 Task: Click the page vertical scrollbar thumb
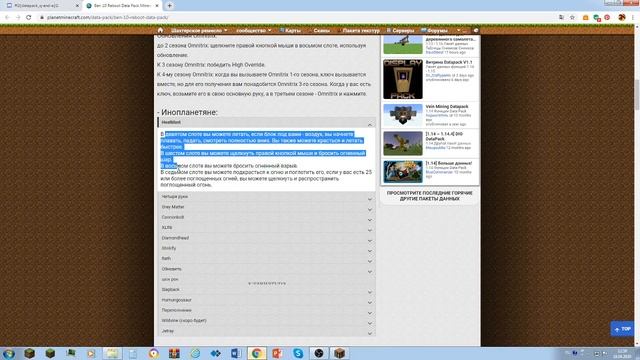pyautogui.click(x=637, y=95)
